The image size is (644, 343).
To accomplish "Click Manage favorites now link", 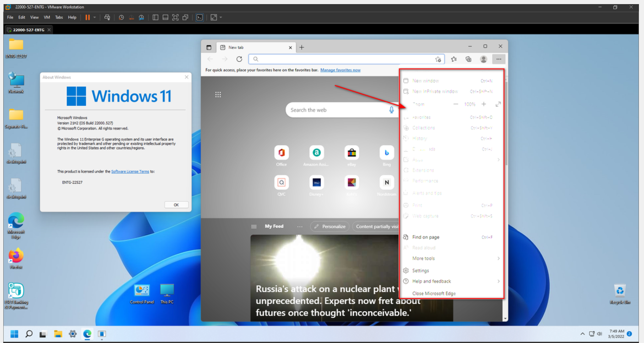I will pos(340,70).
